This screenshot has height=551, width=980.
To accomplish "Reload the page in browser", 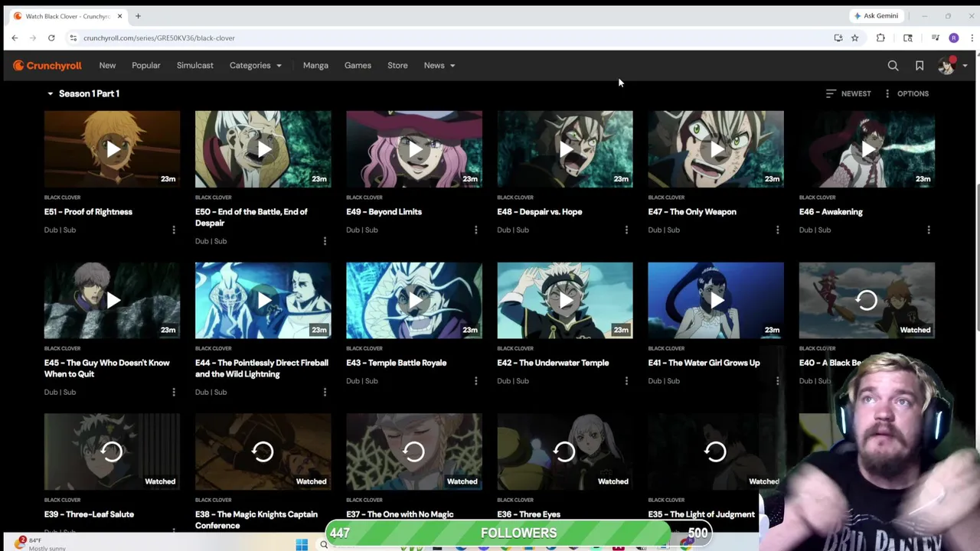I will pos(51,37).
